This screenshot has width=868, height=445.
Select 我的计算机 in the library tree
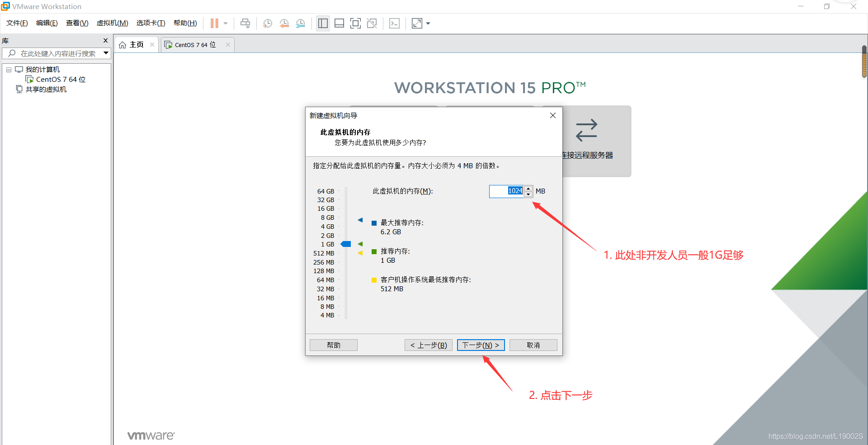[42, 70]
